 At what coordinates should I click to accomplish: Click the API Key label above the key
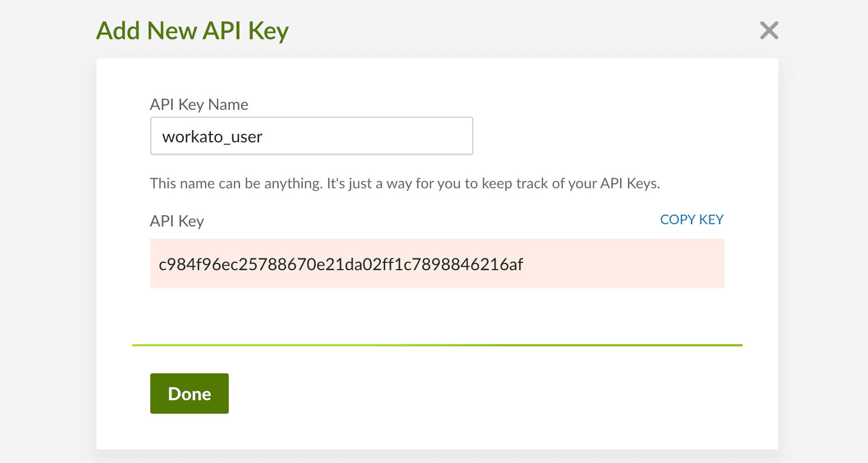pyautogui.click(x=177, y=220)
